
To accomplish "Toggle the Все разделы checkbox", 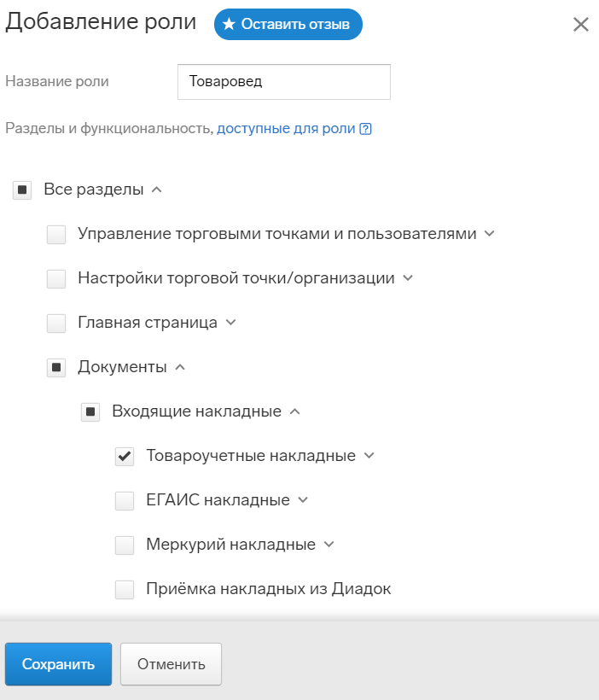I will pyautogui.click(x=22, y=190).
